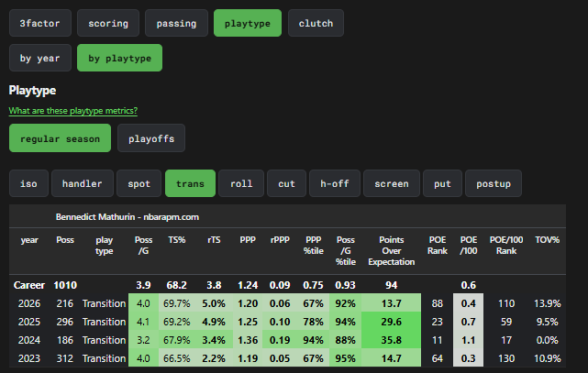Sort by the year column header
Image resolution: width=588 pixels, height=373 pixels.
tap(29, 240)
